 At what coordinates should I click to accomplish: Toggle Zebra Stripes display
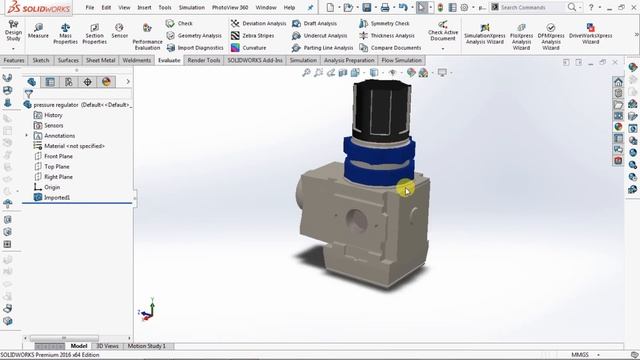click(252, 36)
